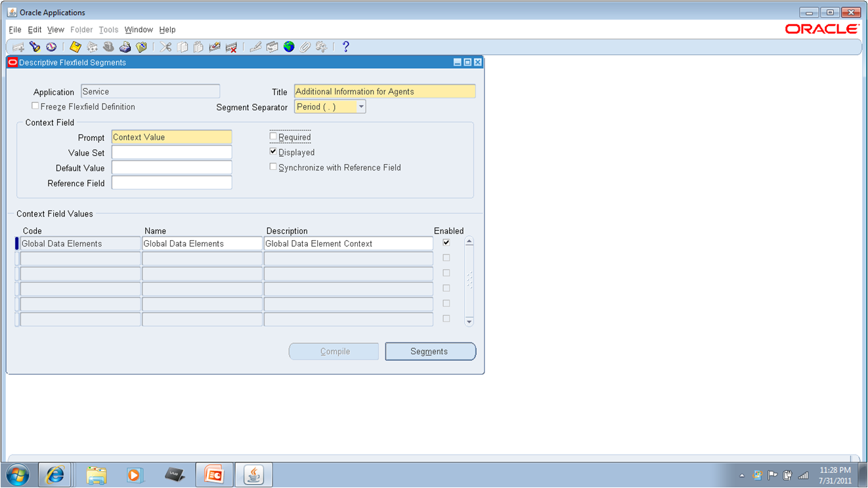Select the Code cell Global Data Elements
Viewport: 868px width, 488px height.
[x=80, y=243]
